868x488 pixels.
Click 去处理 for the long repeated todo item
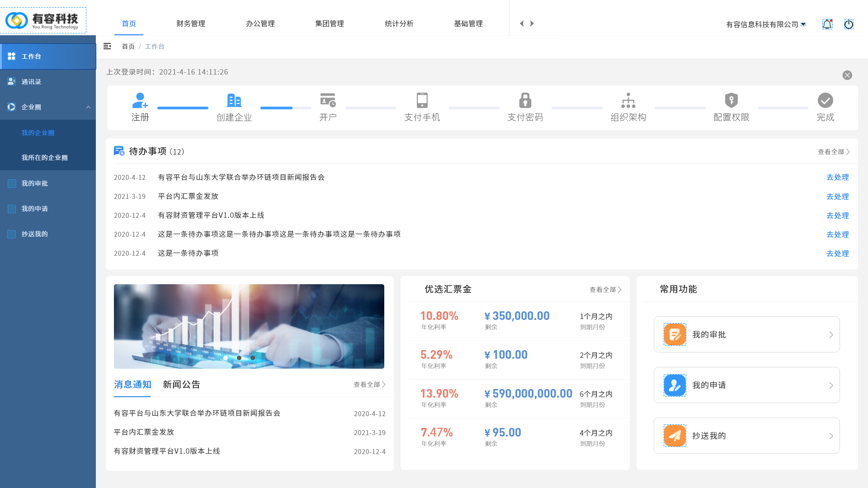(838, 235)
